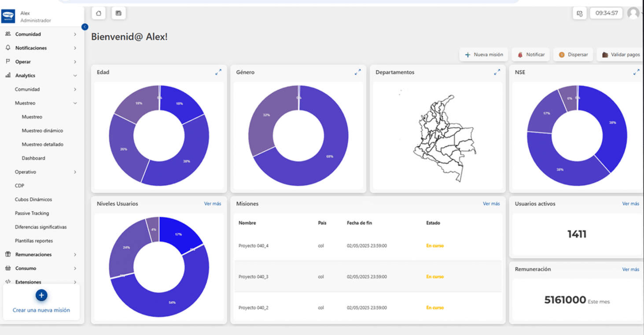Viewport: 644px width, 335px height.
Task: Click Crear una nueva misión link
Action: [x=41, y=310]
